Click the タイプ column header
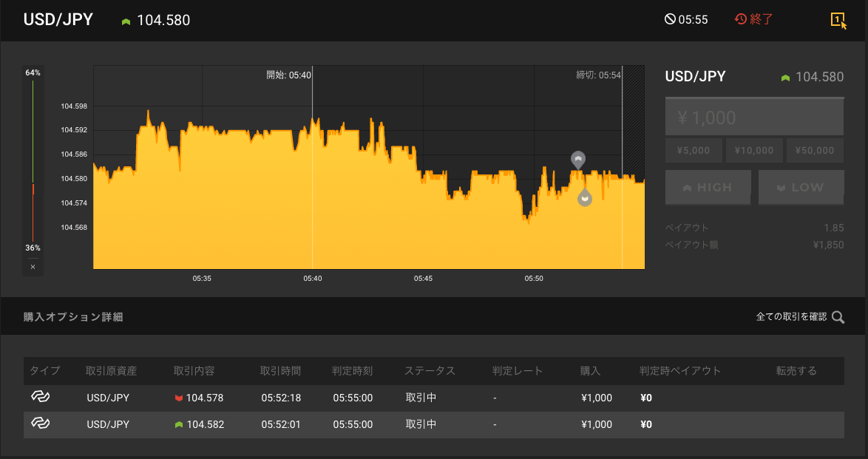Screen dimensions: 868x459 [45, 371]
